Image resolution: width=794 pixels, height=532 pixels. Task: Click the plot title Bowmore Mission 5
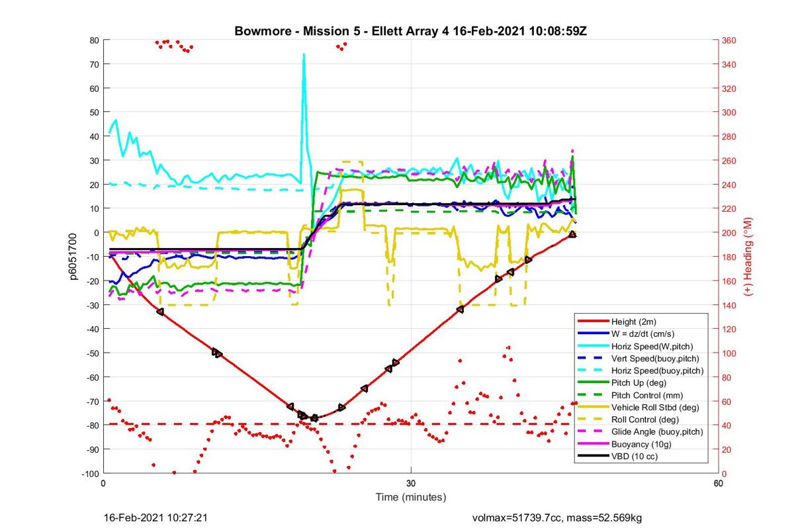click(410, 32)
